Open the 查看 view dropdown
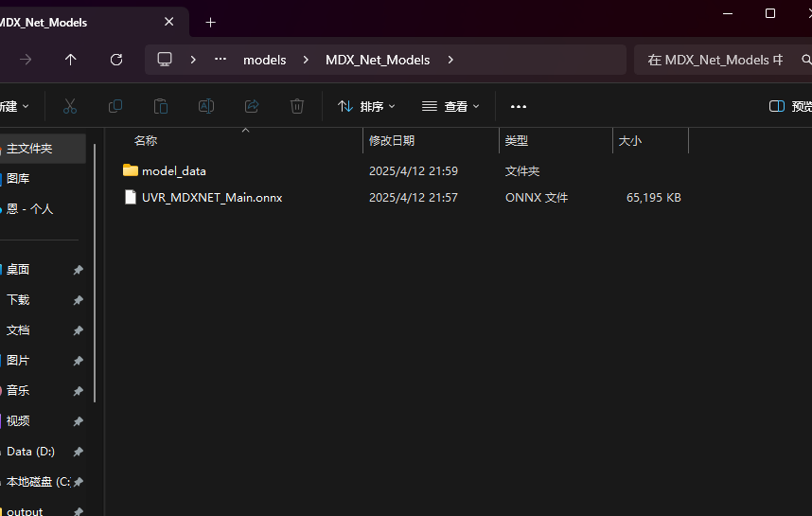This screenshot has width=812, height=516. click(450, 107)
